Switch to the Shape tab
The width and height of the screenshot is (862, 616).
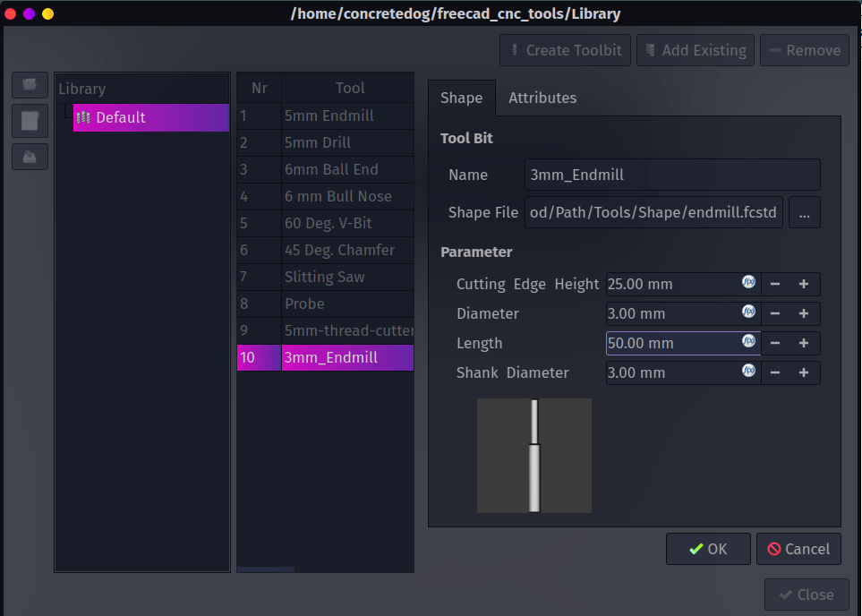pos(461,98)
